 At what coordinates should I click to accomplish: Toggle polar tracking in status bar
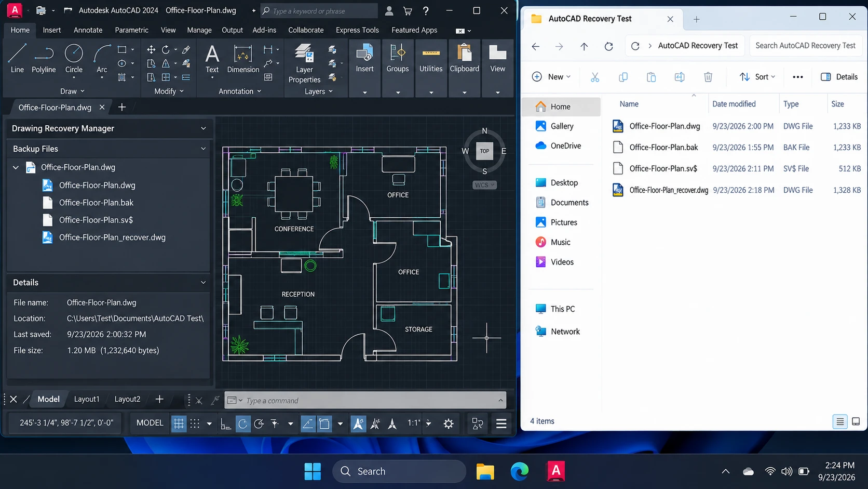242,424
